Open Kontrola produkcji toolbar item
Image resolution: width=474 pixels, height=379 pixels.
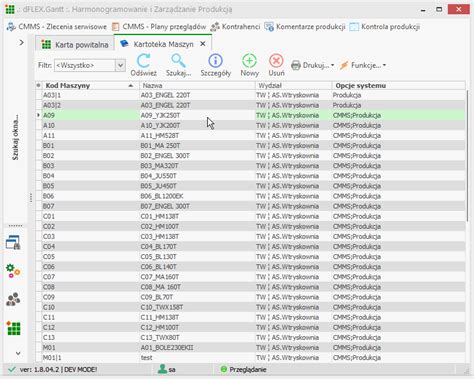click(x=384, y=27)
